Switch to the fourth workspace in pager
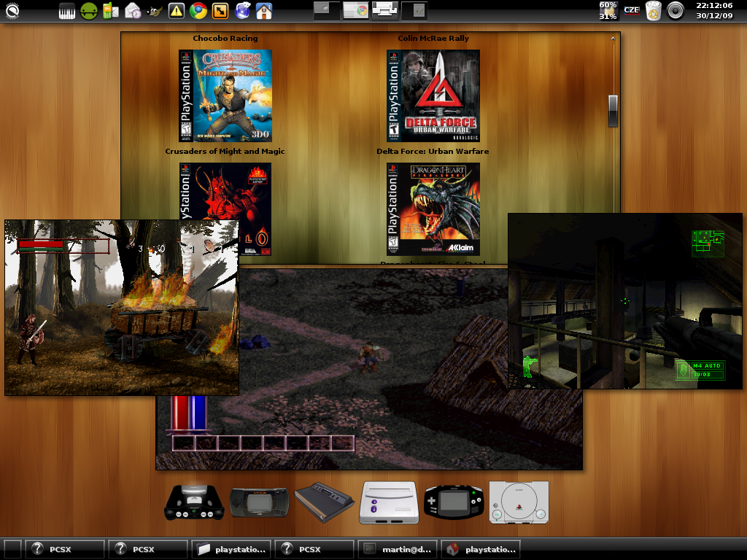747x560 pixels. pos(414,10)
